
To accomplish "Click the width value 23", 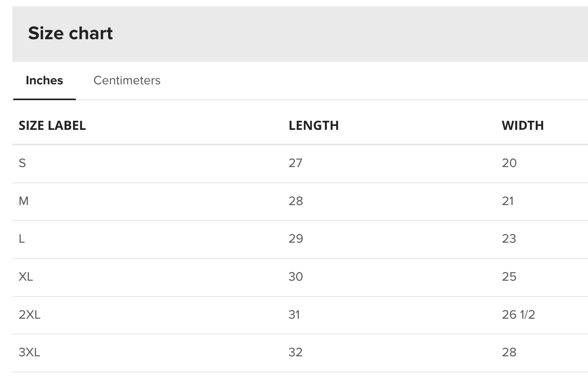I will [x=509, y=239].
